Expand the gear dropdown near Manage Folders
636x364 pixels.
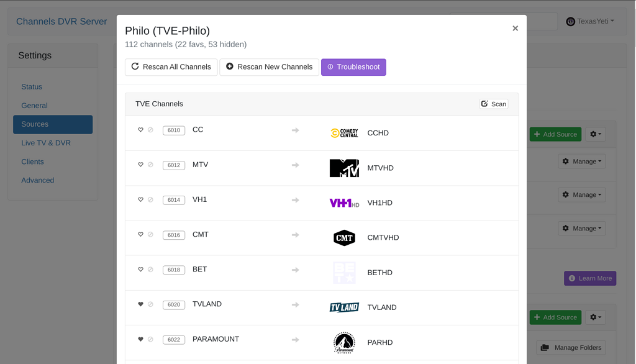tap(595, 317)
